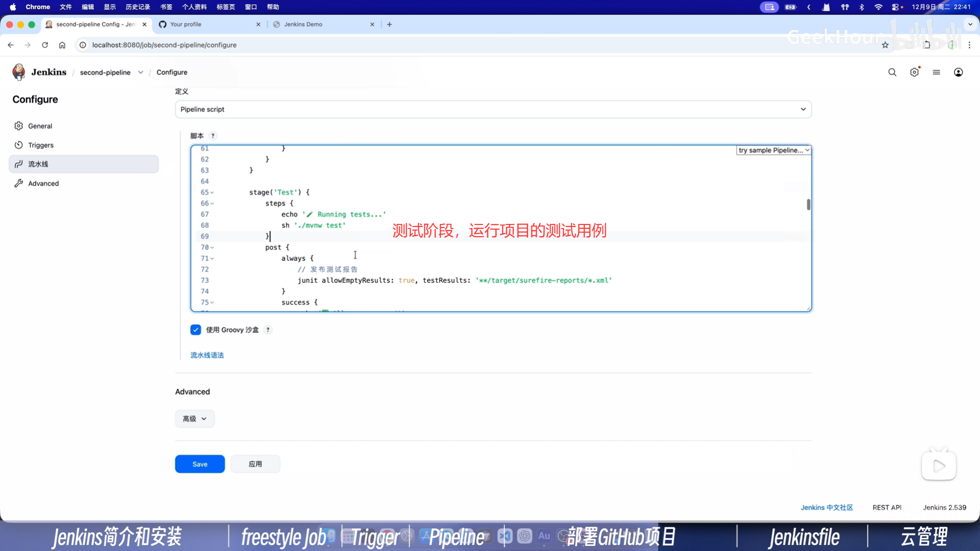The width and height of the screenshot is (980, 551).
Task: Click the Groovy sandbox help icon
Action: coord(268,330)
